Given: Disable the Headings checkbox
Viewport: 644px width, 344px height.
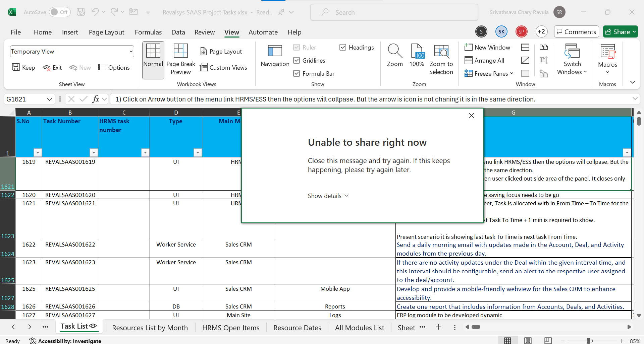Looking at the screenshot, I should 343,48.
